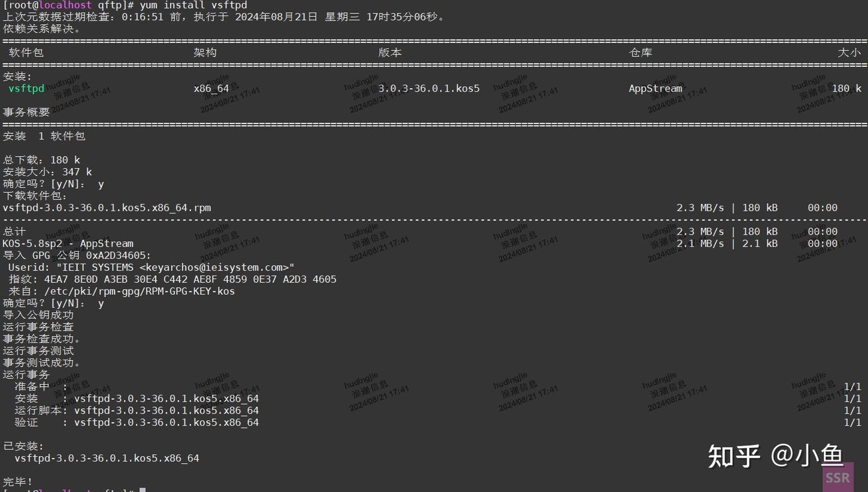Click the 仓库 column header
The height and width of the screenshot is (492, 868).
click(x=641, y=52)
